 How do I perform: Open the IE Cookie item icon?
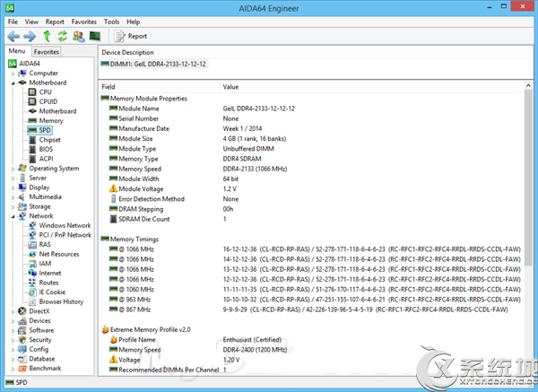point(32,292)
